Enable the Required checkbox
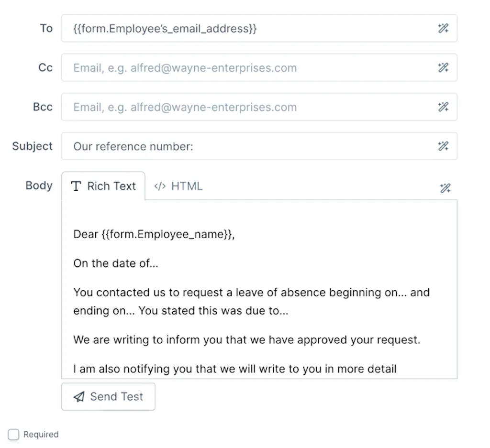This screenshot has height=448, width=490. [x=13, y=434]
